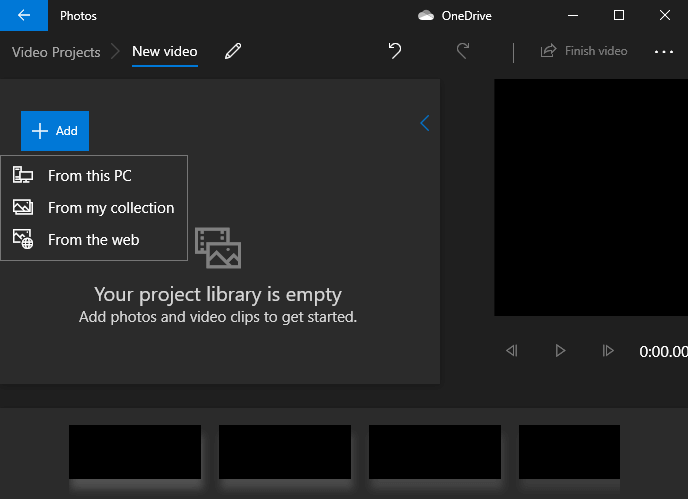This screenshot has height=499, width=688.
Task: Select the second storyboard placeholder
Action: point(285,452)
